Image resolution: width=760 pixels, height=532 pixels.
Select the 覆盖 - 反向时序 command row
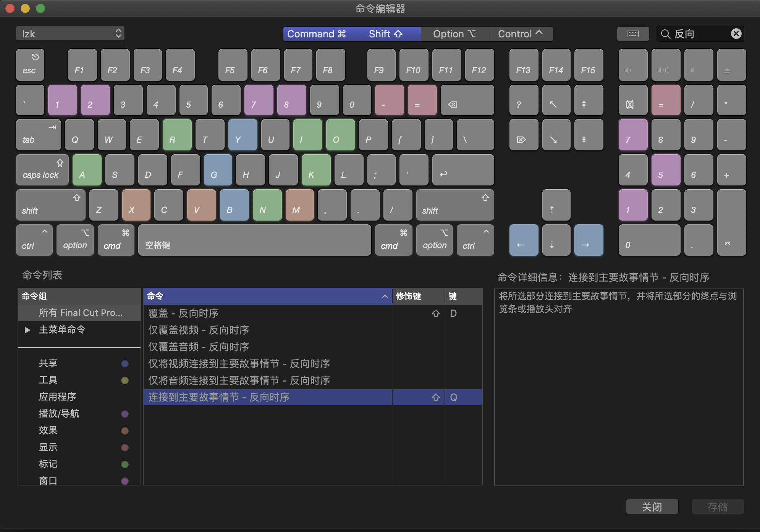[183, 313]
